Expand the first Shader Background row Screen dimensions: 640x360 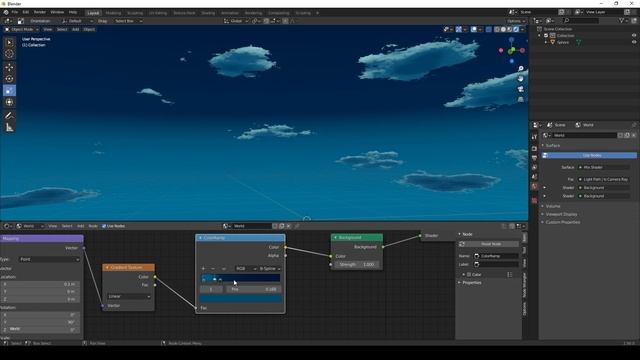click(x=544, y=188)
